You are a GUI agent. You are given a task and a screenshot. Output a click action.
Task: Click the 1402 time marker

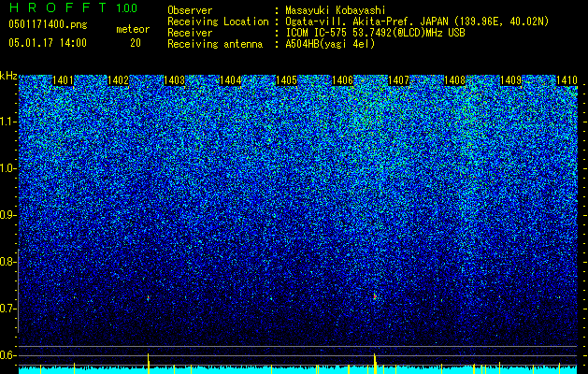click(x=119, y=80)
